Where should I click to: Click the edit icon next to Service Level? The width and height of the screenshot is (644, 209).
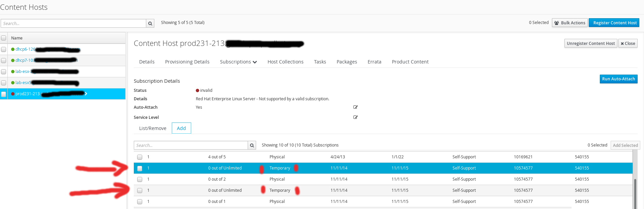pos(355,117)
